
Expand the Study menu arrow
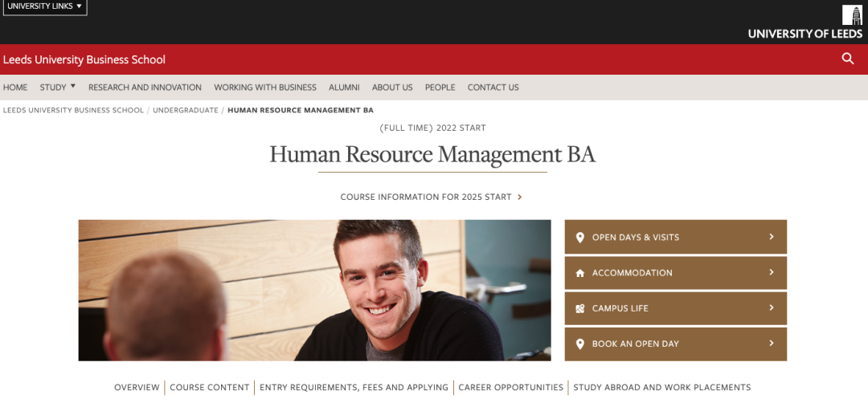pyautogui.click(x=73, y=86)
